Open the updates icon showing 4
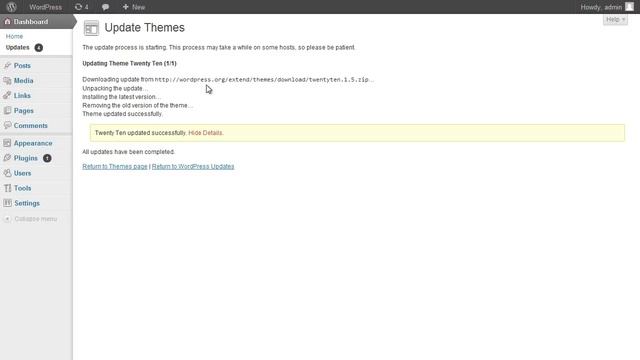The height and width of the screenshot is (360, 640). (81, 7)
